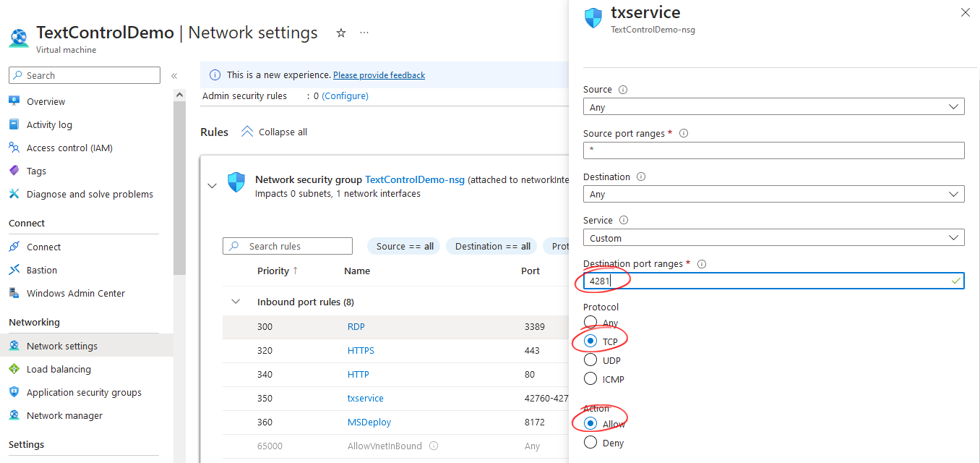Click the Activity log icon
This screenshot has width=980, height=463.
(x=14, y=124)
